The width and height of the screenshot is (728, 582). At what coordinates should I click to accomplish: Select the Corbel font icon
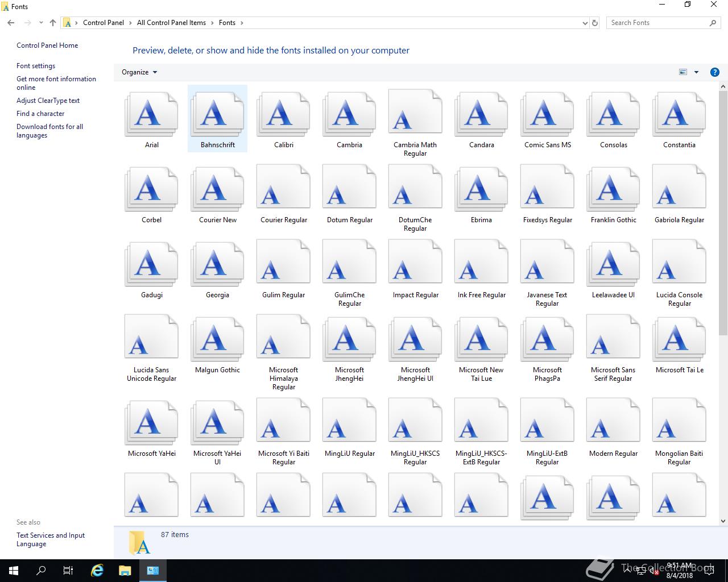click(x=151, y=188)
